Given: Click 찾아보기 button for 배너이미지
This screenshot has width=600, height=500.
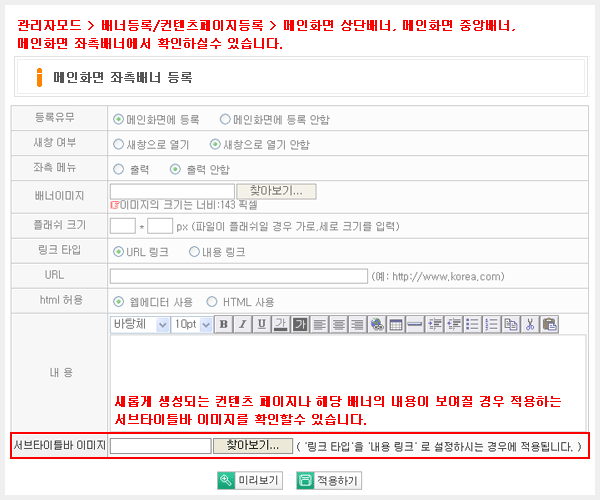Looking at the screenshot, I should pos(276,190).
